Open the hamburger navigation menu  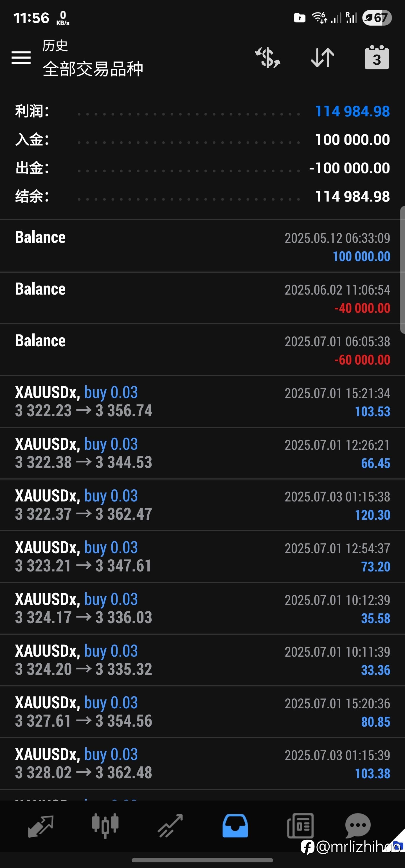(21, 58)
